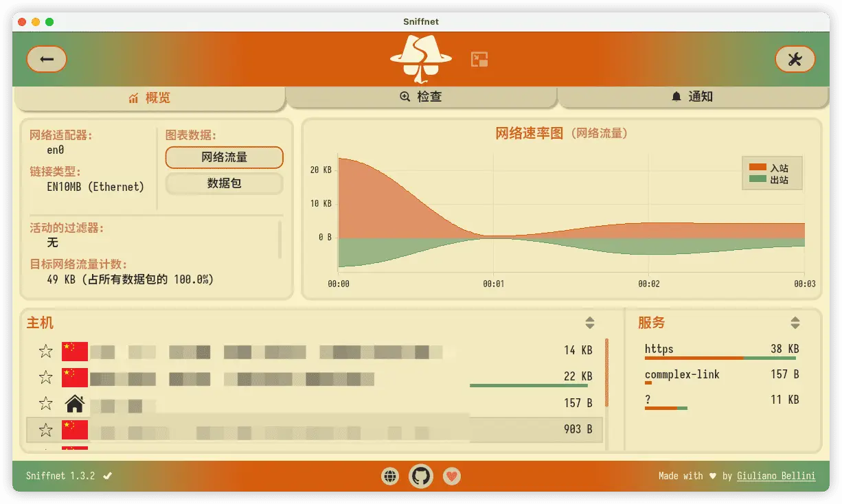Click the China flag on 14 KB host
This screenshot has width=842, height=504.
[75, 351]
